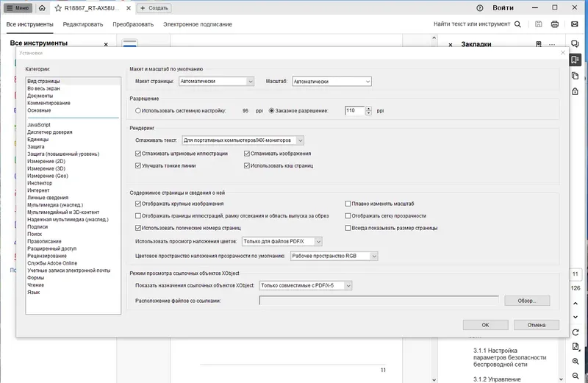This screenshot has height=383, width=588.
Task: Go to next page down chevron
Action: 576,317
